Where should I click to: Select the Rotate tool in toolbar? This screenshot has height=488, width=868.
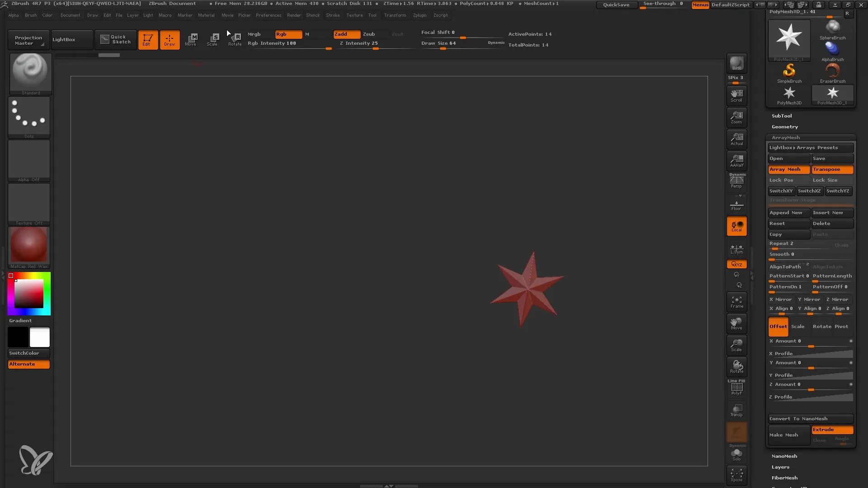234,39
